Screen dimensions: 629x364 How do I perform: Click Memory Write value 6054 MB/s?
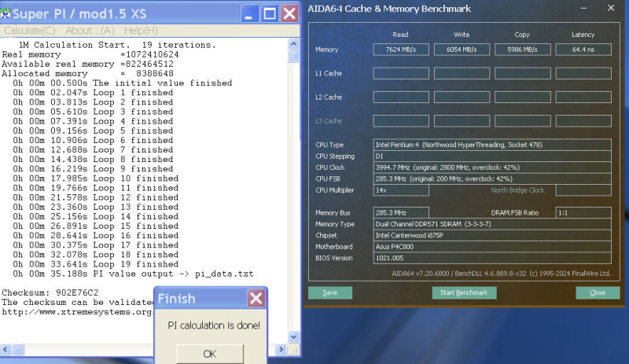point(462,50)
